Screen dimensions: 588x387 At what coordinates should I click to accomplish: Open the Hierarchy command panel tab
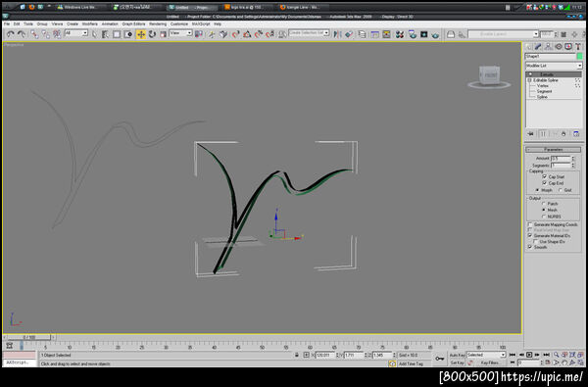[548, 46]
